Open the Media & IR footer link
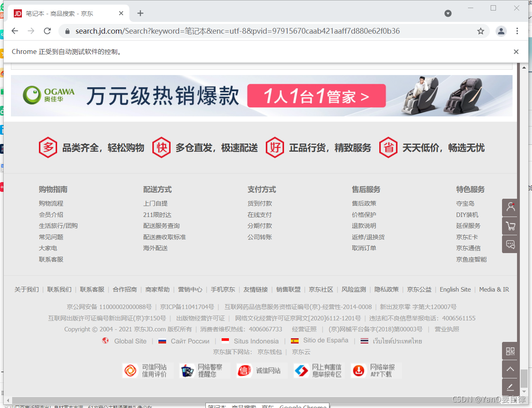 tap(494, 290)
